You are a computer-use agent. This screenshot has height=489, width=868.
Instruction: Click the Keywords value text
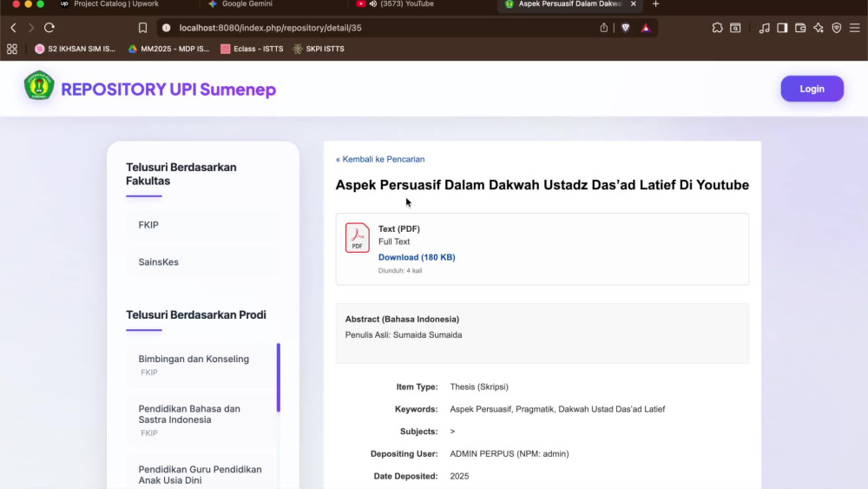(557, 409)
